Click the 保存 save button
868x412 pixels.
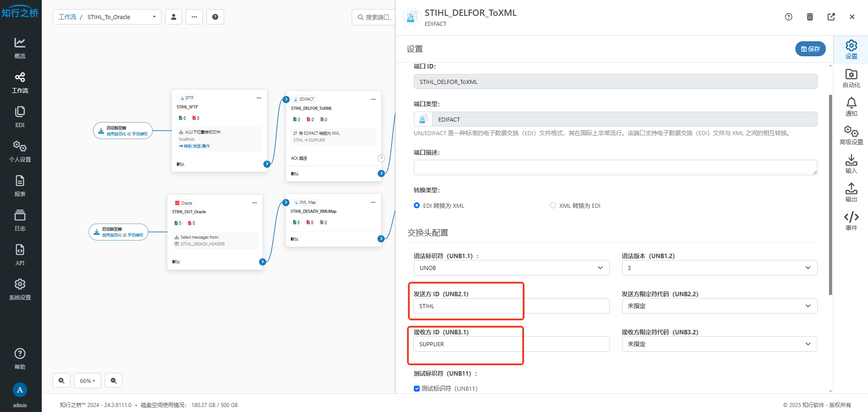810,49
